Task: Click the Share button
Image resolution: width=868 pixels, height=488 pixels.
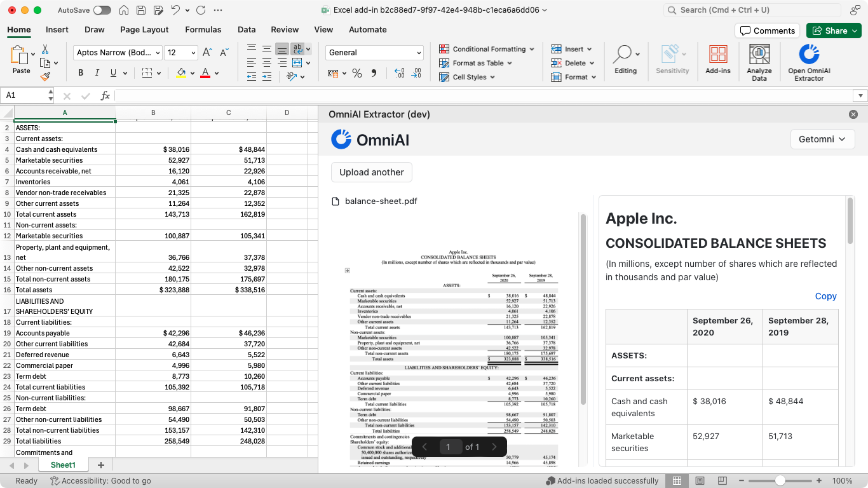Action: pos(834,30)
